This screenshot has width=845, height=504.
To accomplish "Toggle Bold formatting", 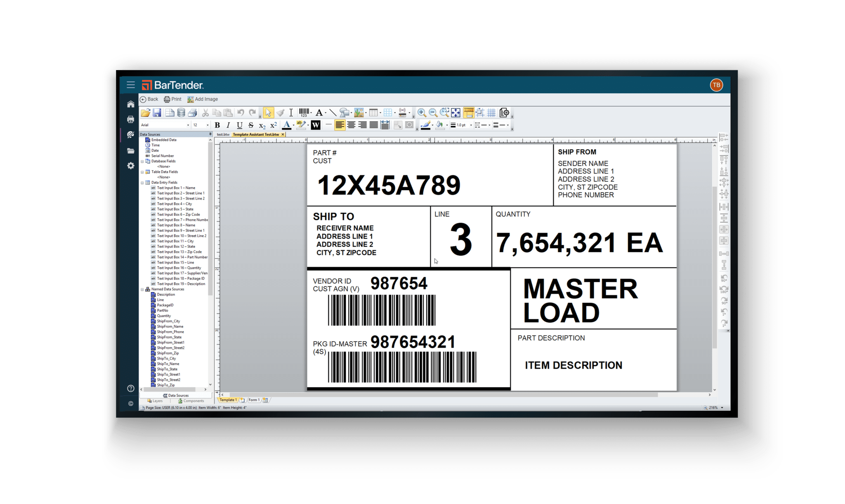I will coord(217,125).
